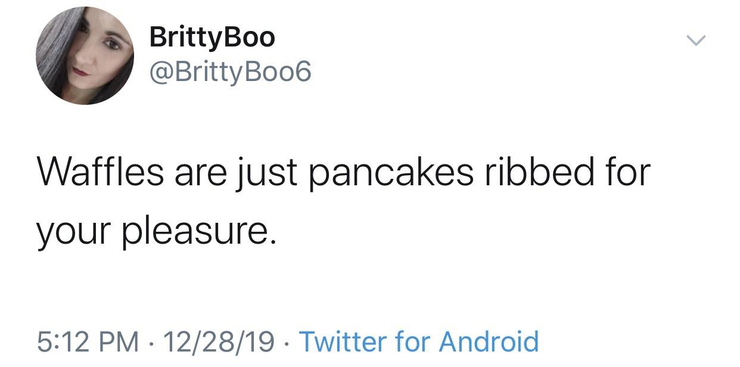Open the Twitter for Android source link
Viewport: 740px width, 367px height.
coord(419,341)
